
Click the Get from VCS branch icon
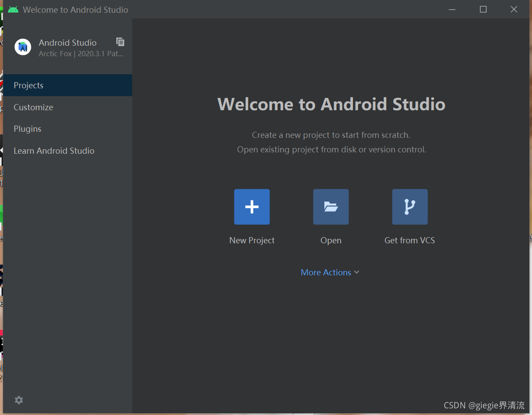click(410, 207)
